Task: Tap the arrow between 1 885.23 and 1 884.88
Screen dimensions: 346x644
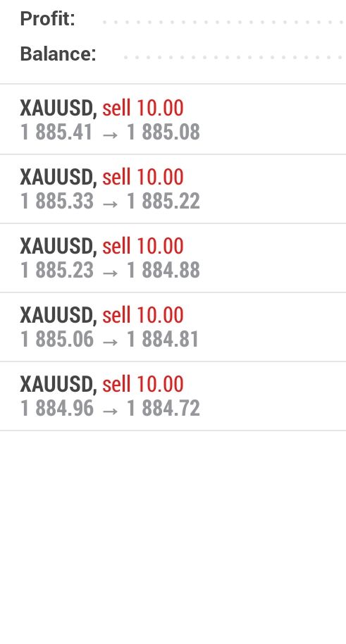Action: click(x=110, y=272)
